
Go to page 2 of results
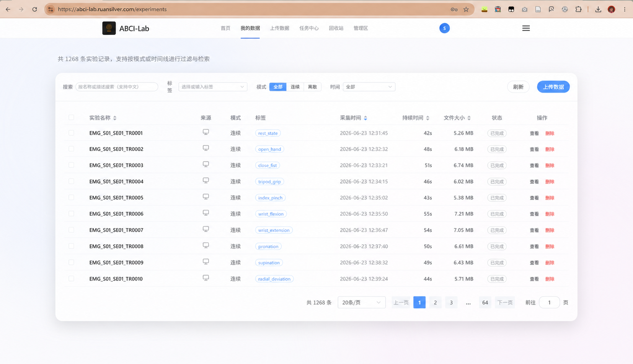coord(435,302)
